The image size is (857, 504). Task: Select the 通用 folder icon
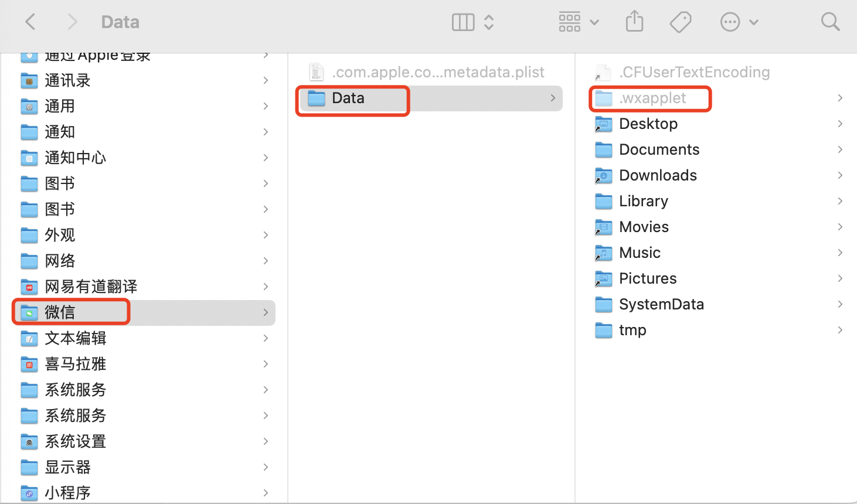[29, 106]
